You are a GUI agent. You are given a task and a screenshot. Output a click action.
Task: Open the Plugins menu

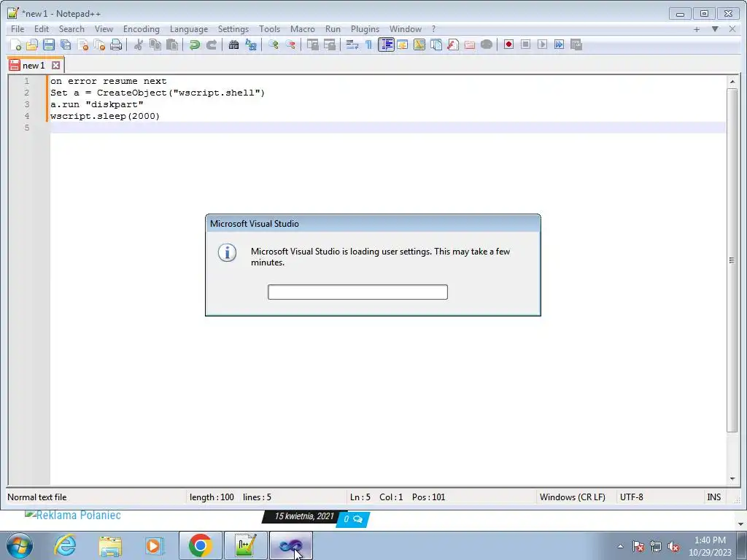point(365,29)
